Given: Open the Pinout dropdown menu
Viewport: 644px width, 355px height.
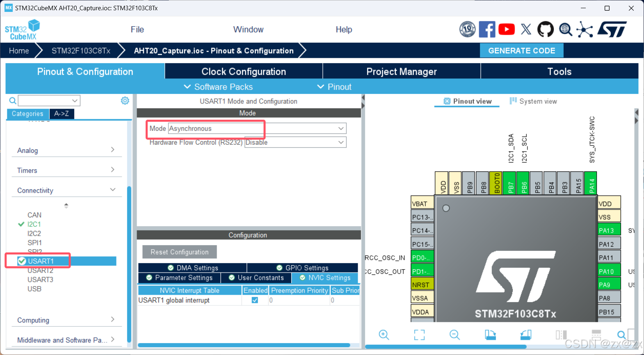Looking at the screenshot, I should tap(334, 87).
